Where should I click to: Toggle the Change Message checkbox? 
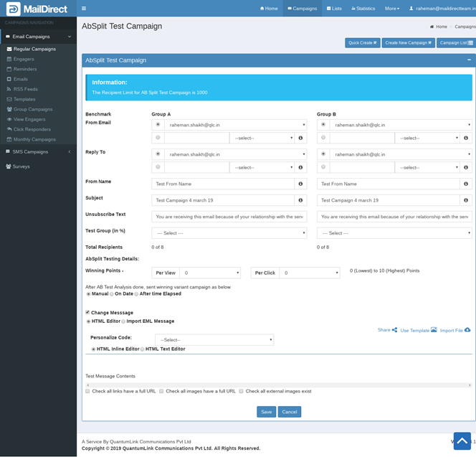coord(87,313)
